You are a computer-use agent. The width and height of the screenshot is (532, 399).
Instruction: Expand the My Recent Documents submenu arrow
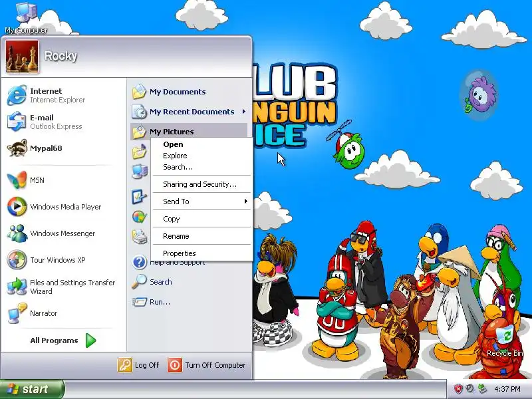tap(244, 111)
